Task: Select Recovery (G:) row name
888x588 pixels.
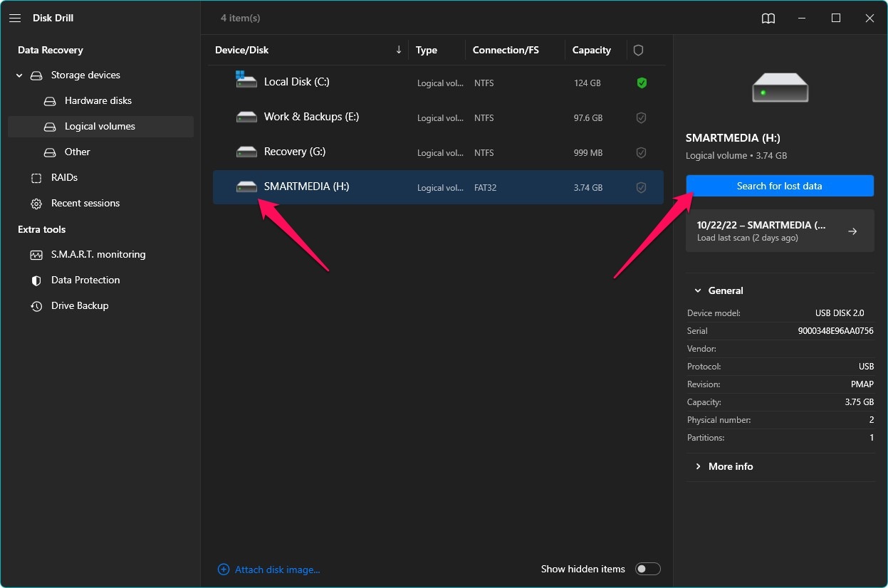Action: (295, 152)
